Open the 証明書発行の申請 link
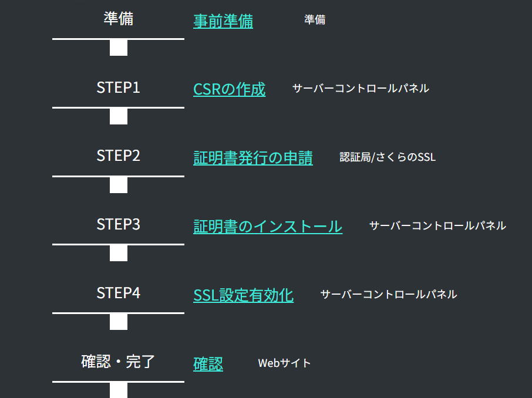 253,158
